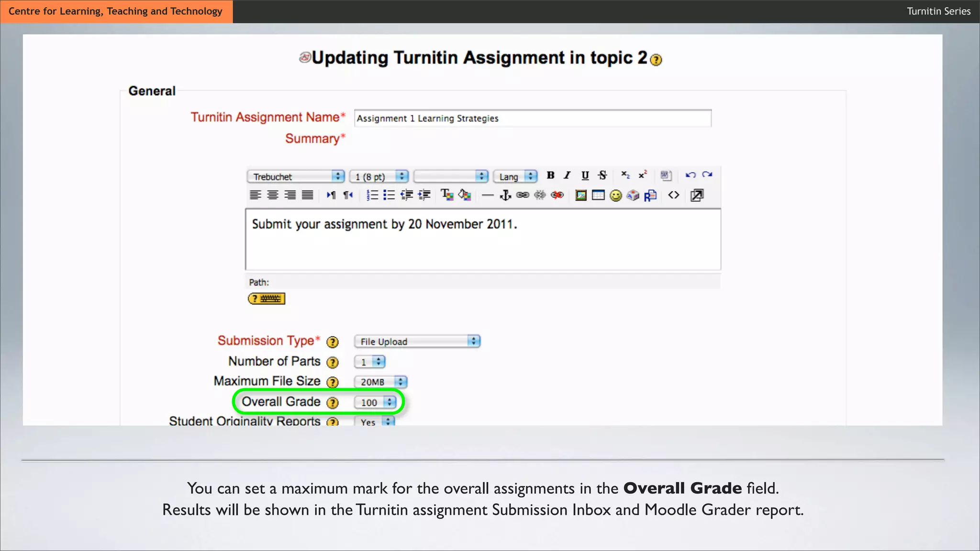This screenshot has width=980, height=551.
Task: Click the underline formatting icon
Action: pos(585,176)
